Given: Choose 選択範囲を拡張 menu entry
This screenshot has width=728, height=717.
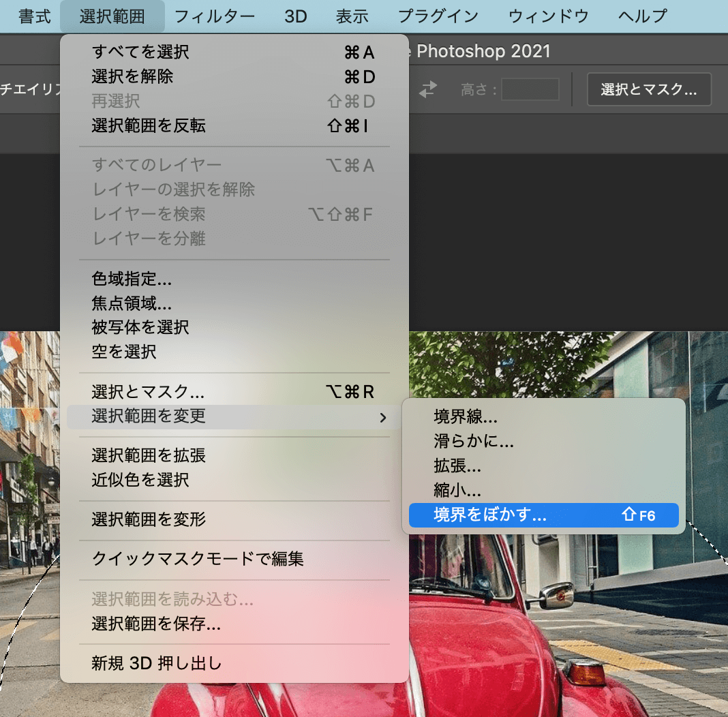Looking at the screenshot, I should click(234, 456).
